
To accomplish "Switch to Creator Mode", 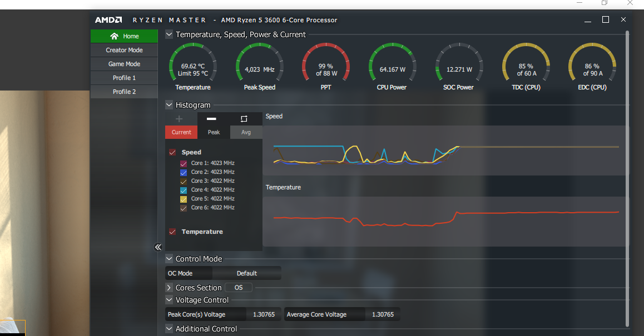I will (x=124, y=50).
